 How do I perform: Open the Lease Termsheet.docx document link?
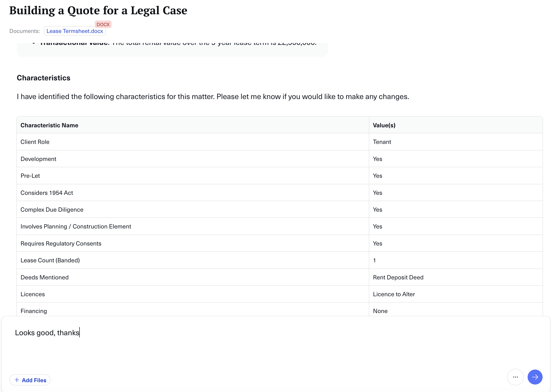[x=75, y=31]
